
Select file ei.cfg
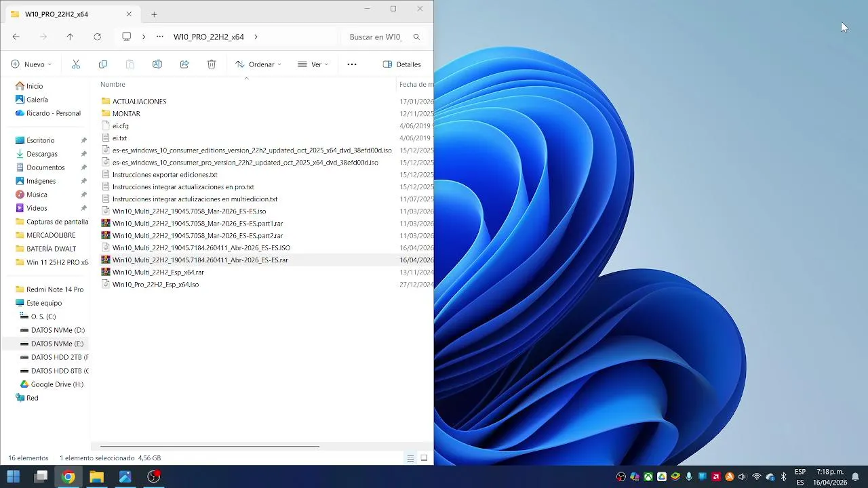(120, 125)
